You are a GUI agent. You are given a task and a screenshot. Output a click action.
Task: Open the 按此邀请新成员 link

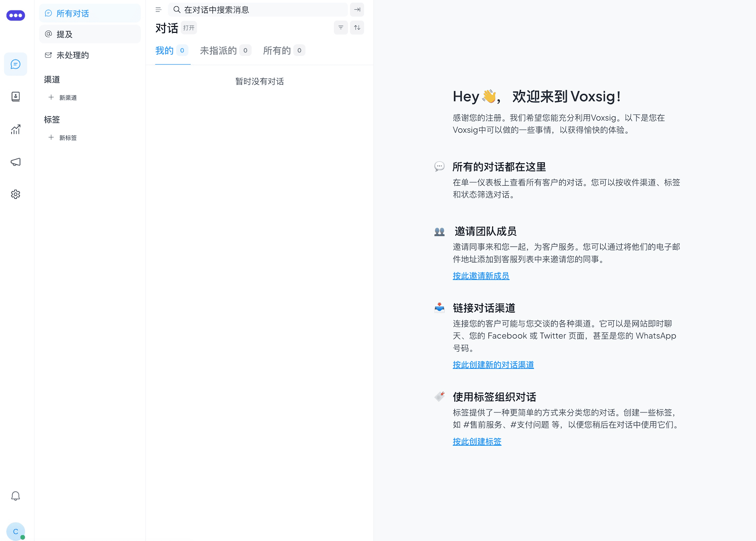481,276
